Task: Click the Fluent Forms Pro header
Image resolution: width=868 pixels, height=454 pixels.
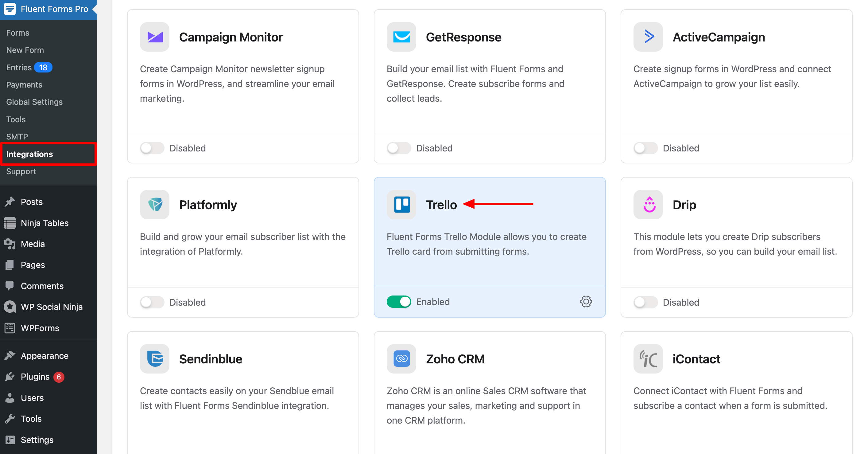Action: [x=54, y=9]
